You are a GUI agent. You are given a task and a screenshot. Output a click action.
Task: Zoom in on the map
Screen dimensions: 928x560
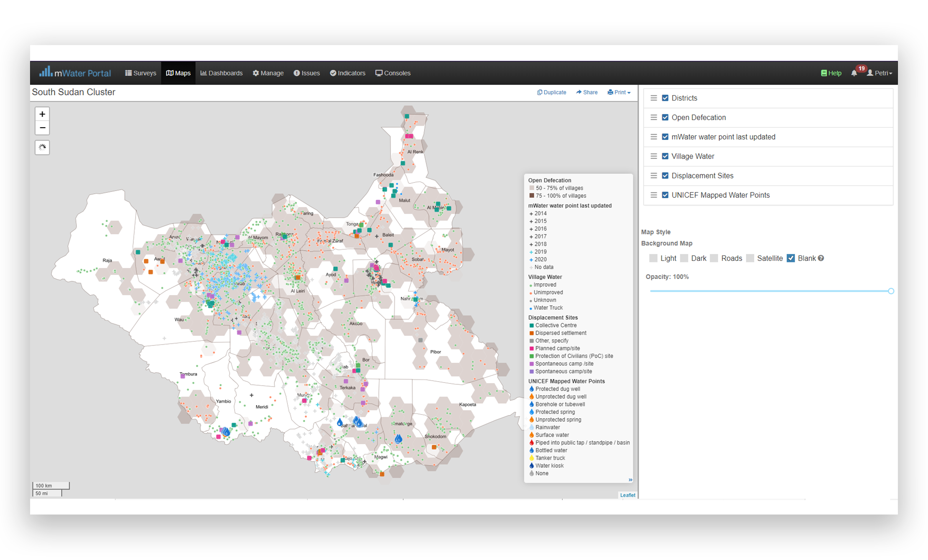(42, 114)
